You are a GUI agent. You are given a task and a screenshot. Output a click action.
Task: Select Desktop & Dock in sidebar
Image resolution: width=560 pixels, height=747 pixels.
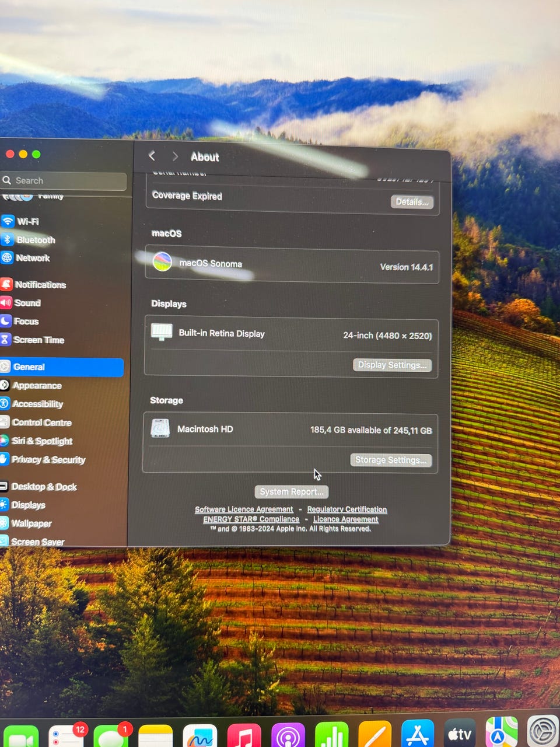[x=38, y=487]
